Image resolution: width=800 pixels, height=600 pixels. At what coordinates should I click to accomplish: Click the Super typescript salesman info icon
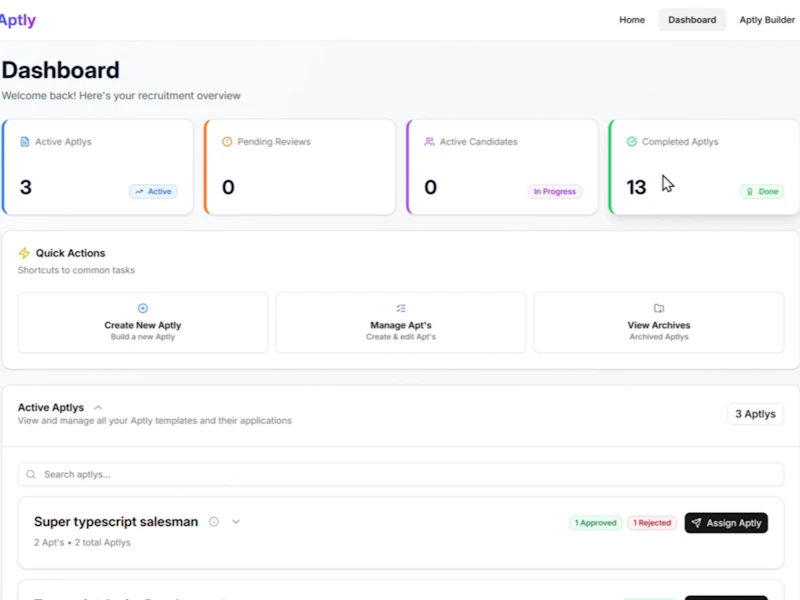coord(214,521)
